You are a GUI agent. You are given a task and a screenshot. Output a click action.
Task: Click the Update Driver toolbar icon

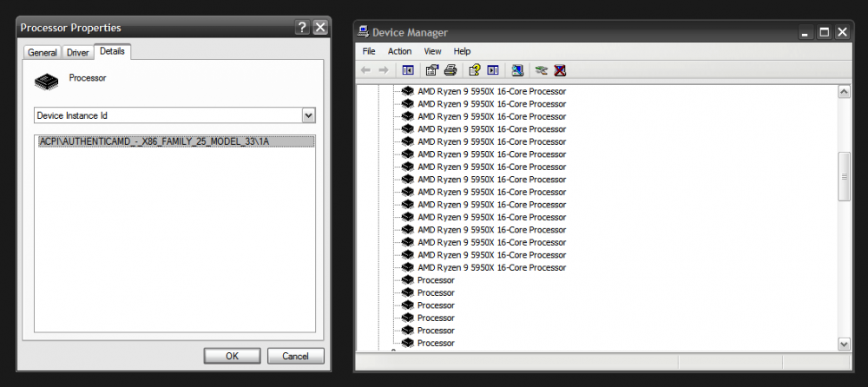[x=542, y=70]
